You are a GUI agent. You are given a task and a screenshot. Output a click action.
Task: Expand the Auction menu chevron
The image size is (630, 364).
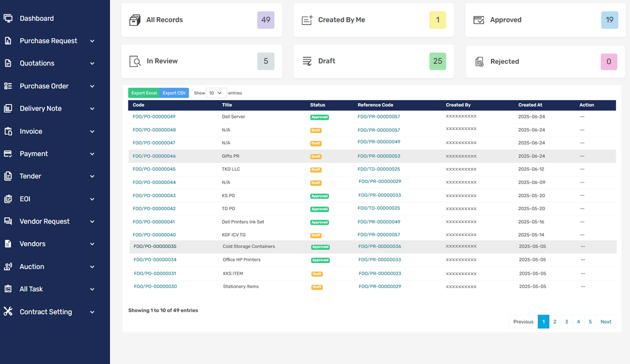(92, 267)
